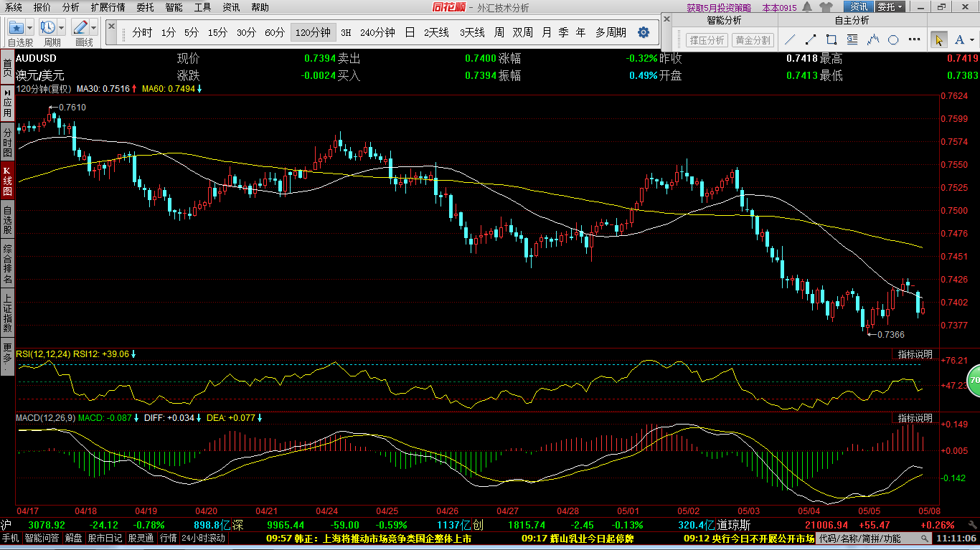Click the 撑压分析 button
The width and height of the screenshot is (980, 550).
[707, 40]
